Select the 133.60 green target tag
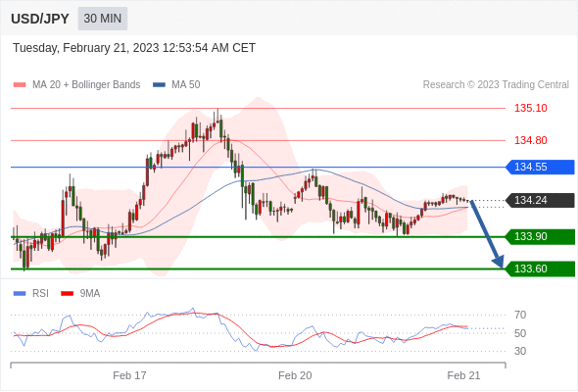This screenshot has height=392, width=578. pos(541,269)
